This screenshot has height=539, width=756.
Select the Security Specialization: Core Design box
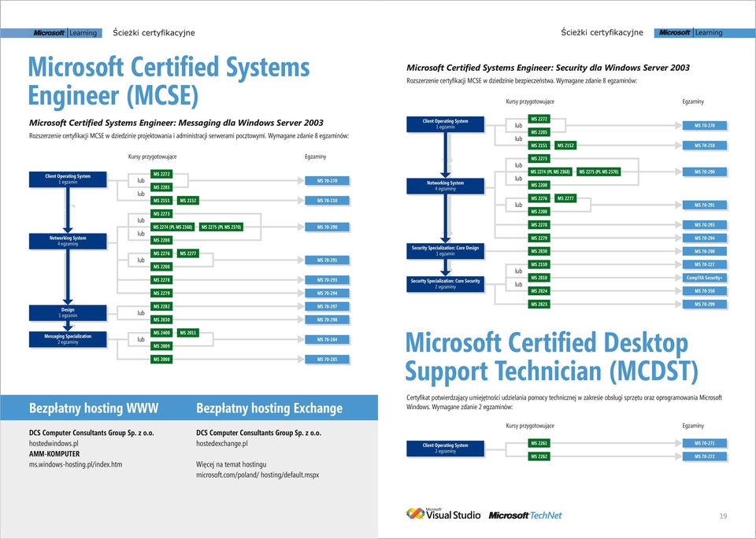pyautogui.click(x=446, y=251)
